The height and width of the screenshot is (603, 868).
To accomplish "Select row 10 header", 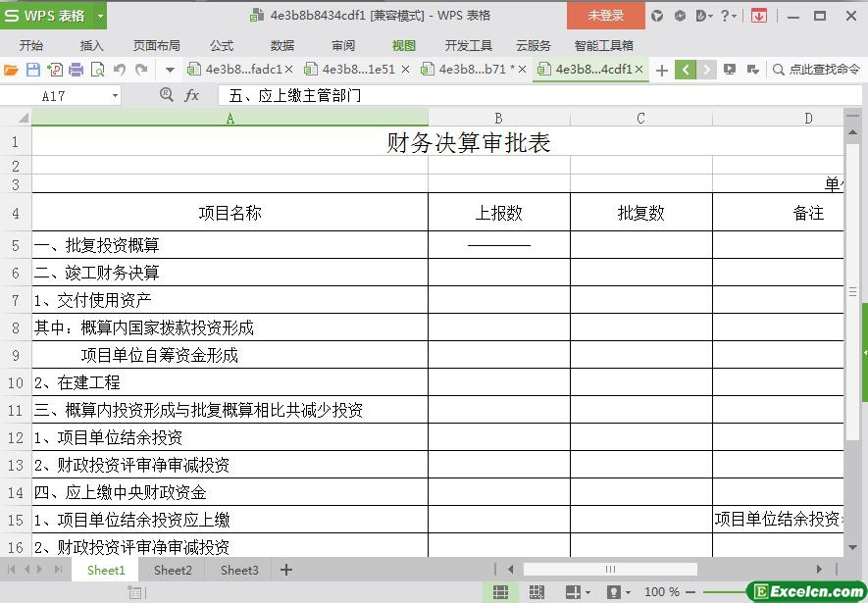I will [16, 382].
